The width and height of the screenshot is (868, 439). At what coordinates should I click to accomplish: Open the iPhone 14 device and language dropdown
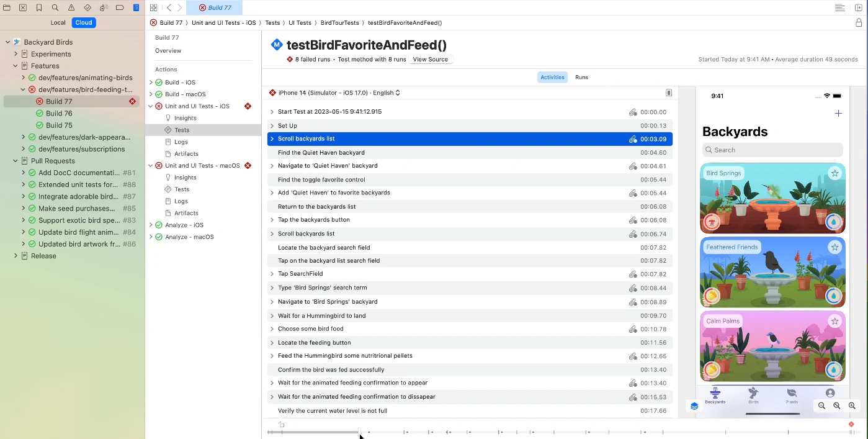339,93
